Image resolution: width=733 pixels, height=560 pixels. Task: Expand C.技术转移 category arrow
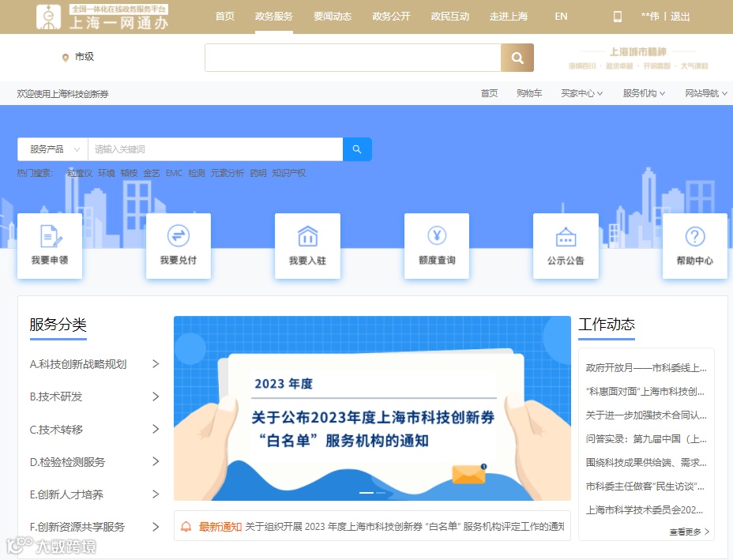(156, 429)
